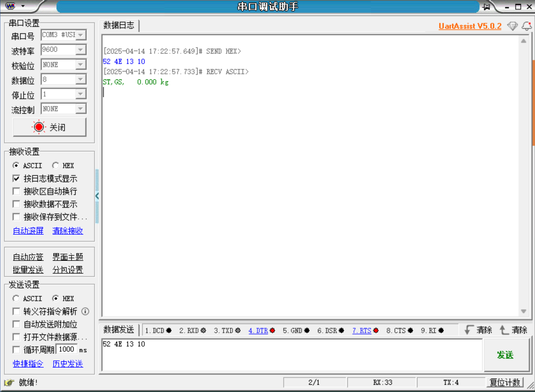Click the pin window icon in title bar

click(486, 7)
